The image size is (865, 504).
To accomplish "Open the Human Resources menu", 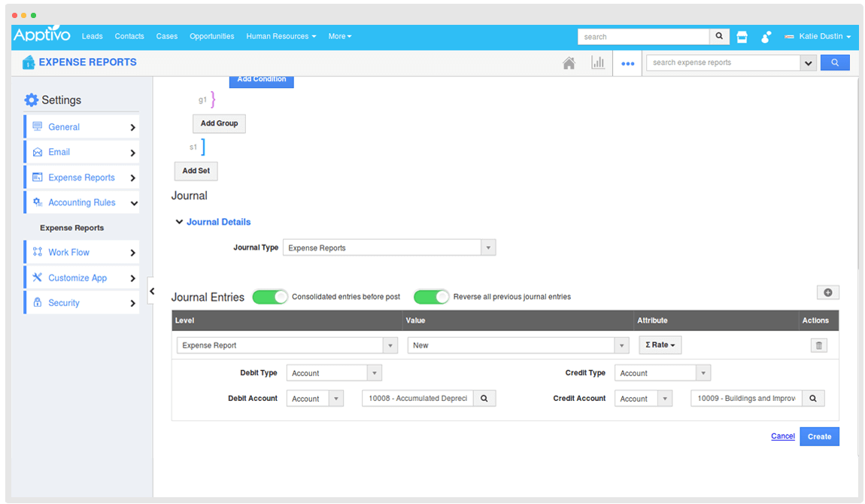I will 281,36.
